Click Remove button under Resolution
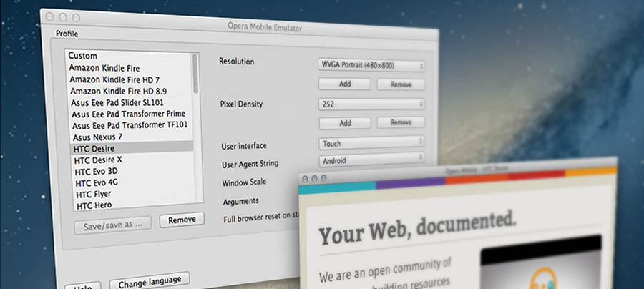This screenshot has height=289, width=644. 400,84
